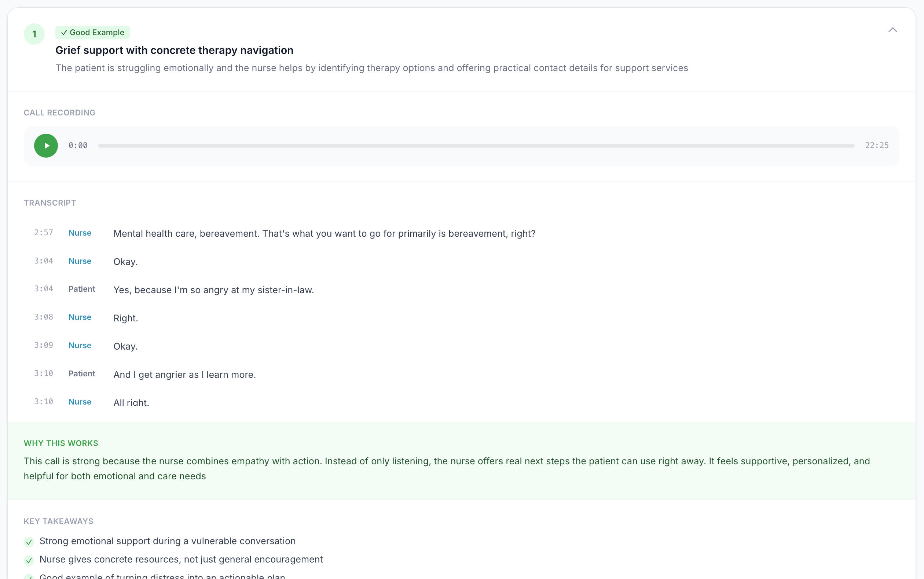Click the Nurse speaker label at 3:10
The image size is (924, 579).
(x=80, y=402)
